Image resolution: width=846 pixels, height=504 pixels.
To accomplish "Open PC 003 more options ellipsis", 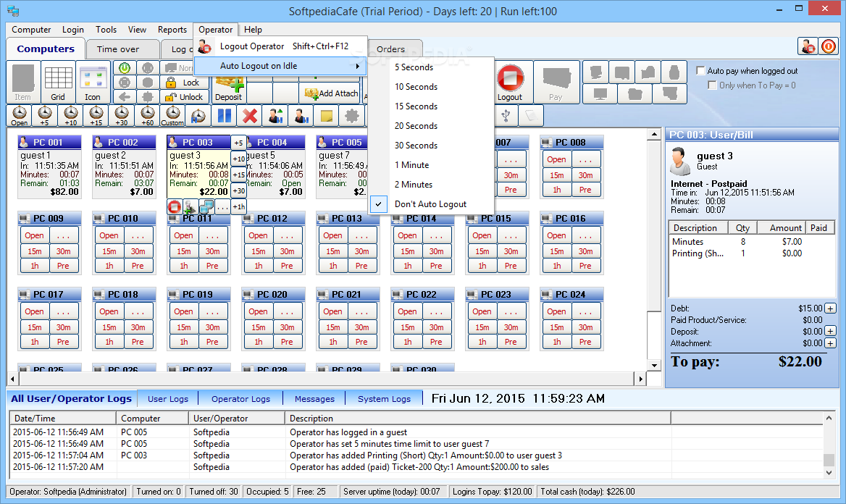I will (222, 206).
